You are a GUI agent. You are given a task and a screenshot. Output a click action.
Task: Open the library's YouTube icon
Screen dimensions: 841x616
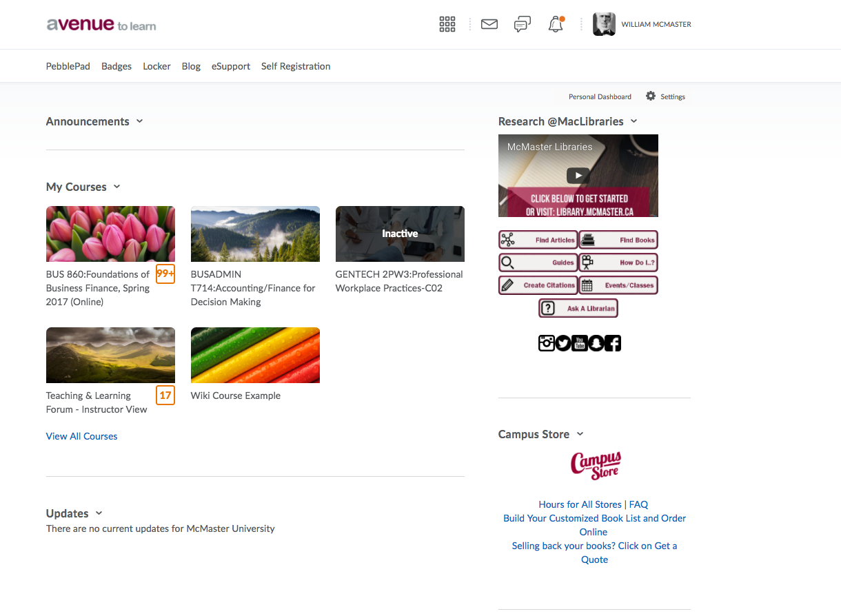coord(580,342)
